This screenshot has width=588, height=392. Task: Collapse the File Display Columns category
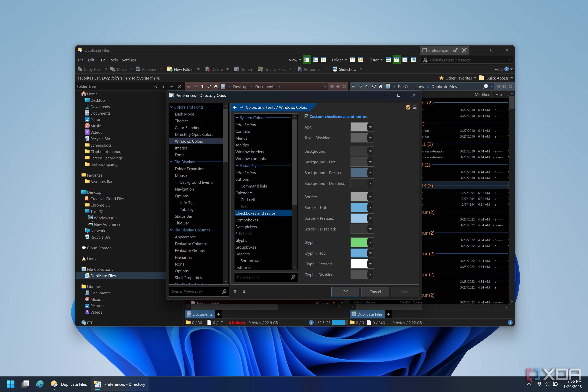[171, 230]
